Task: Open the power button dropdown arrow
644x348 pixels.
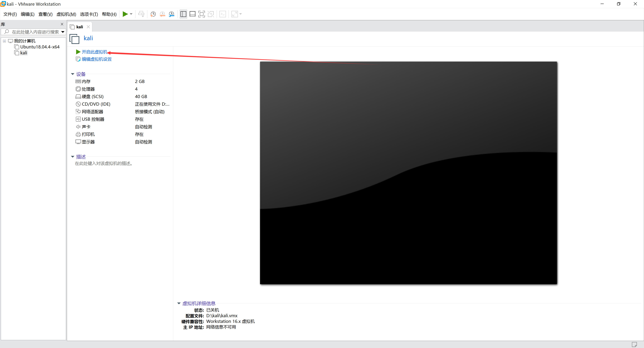Action: 131,14
